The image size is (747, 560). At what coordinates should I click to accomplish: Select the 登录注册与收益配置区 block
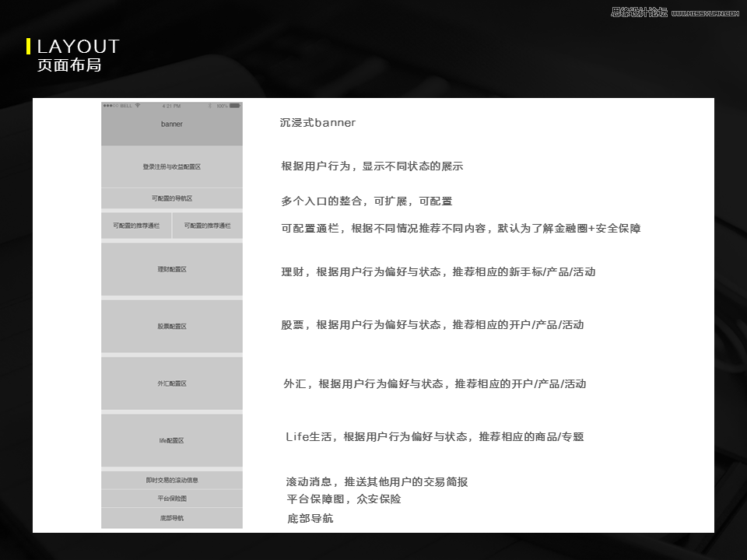(171, 166)
